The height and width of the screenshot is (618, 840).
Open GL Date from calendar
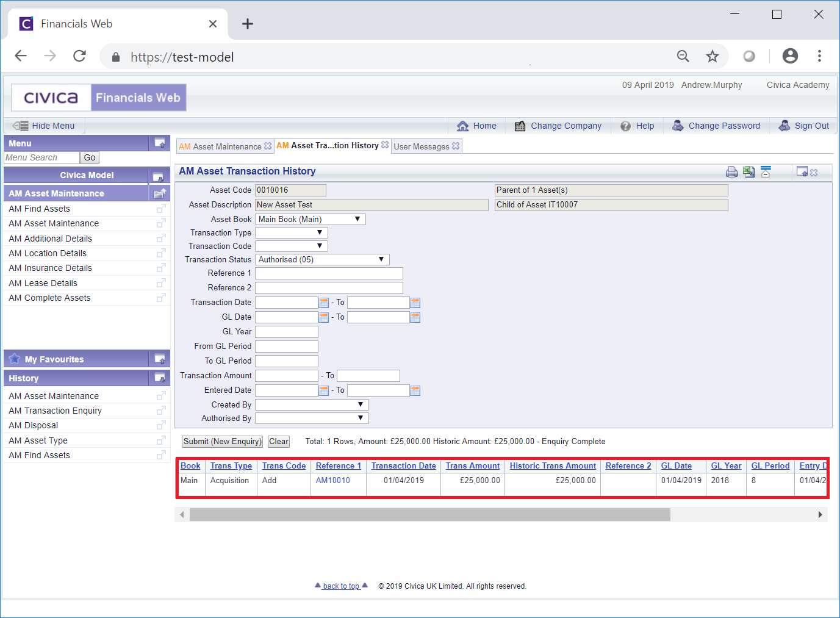pos(324,317)
